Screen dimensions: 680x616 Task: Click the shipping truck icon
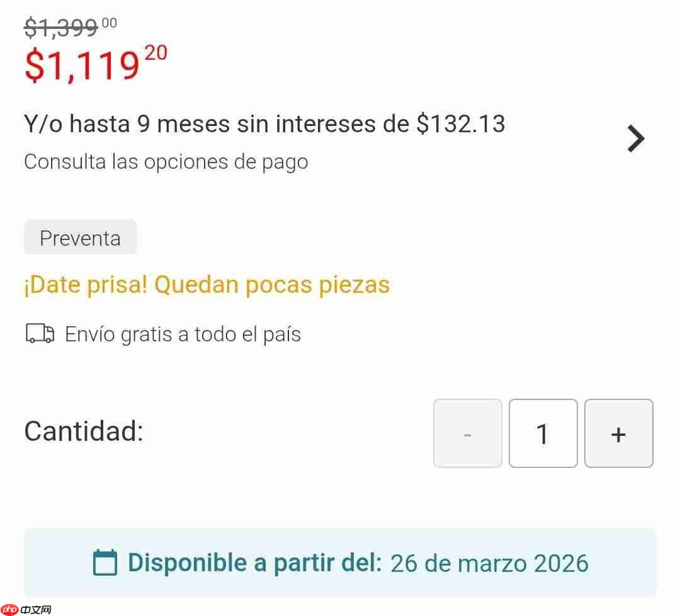point(40,333)
